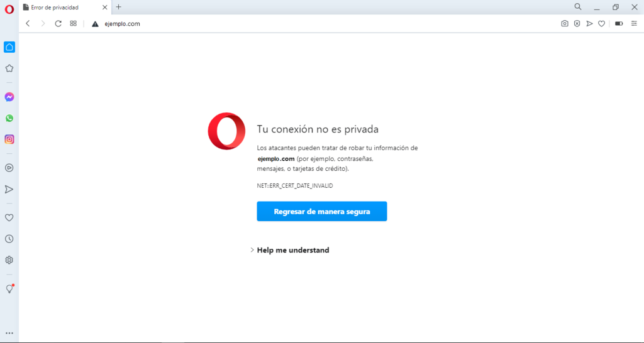Open Bookmarks star icon in sidebar
The height and width of the screenshot is (343, 644).
point(9,68)
